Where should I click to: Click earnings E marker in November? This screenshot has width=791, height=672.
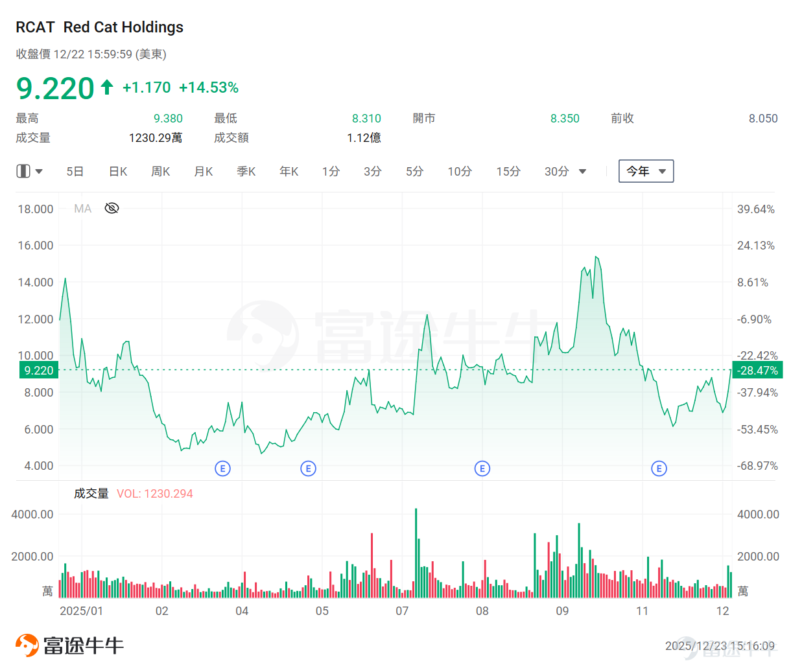(x=659, y=469)
